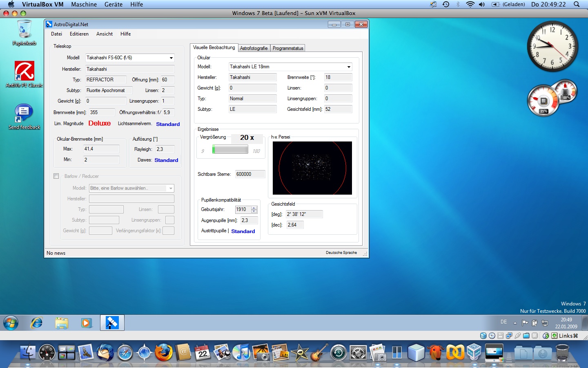
Task: Open the AstroDigital.Net Hilfe menu
Action: 126,34
